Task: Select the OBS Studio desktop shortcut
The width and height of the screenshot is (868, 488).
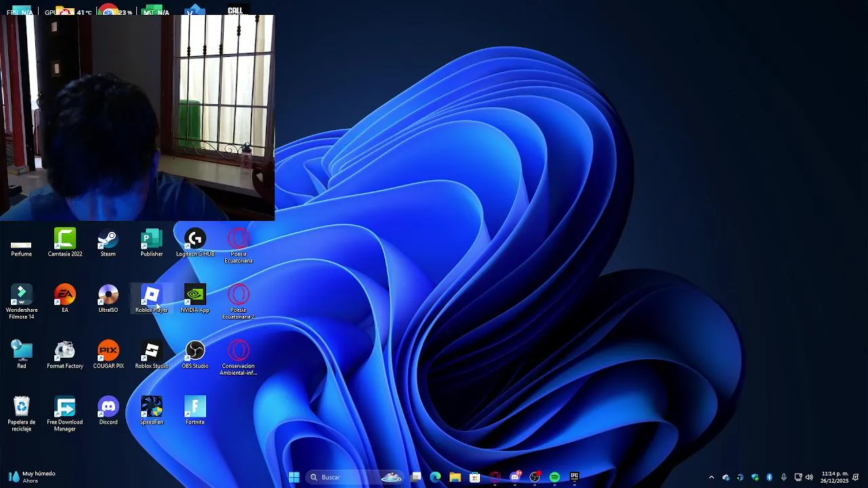Action: 195,355
